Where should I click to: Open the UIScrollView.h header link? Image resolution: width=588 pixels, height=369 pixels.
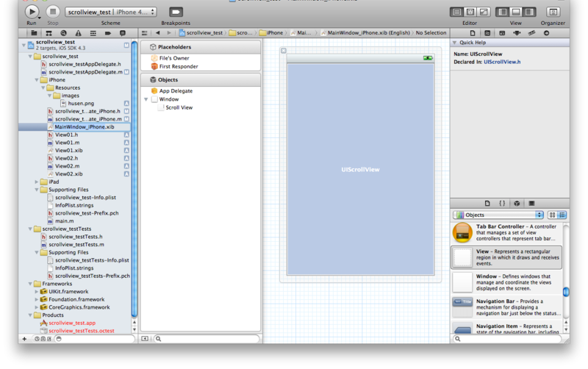point(502,62)
